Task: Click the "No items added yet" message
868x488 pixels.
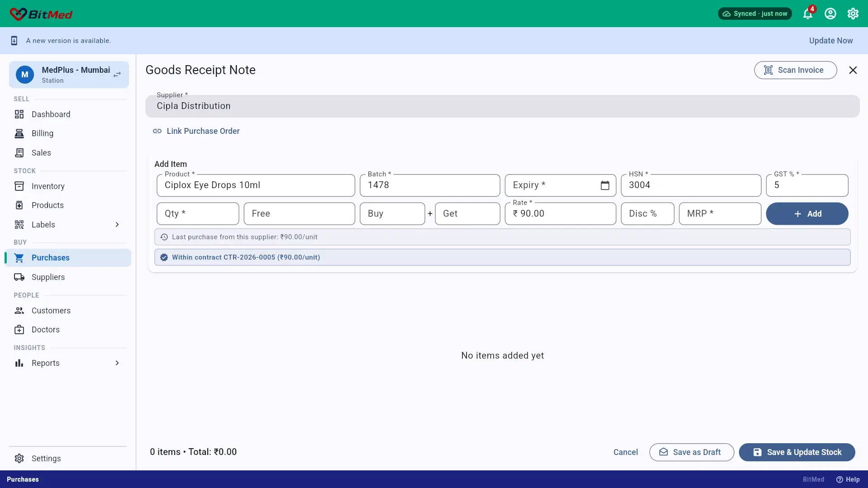Action: coord(502,356)
